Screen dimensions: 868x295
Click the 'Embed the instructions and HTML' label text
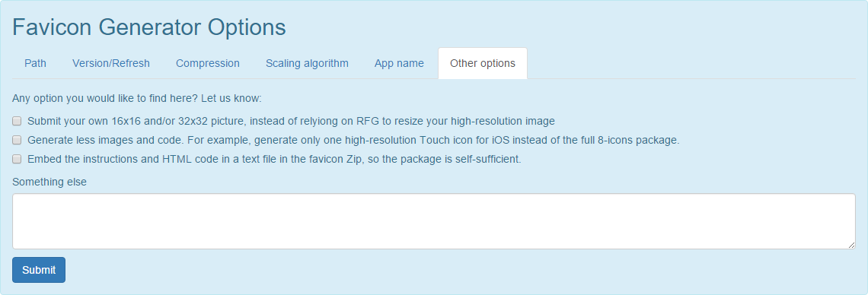[274, 159]
